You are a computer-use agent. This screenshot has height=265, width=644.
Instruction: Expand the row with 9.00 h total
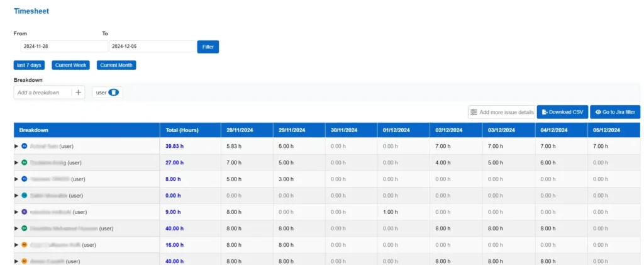click(16, 212)
